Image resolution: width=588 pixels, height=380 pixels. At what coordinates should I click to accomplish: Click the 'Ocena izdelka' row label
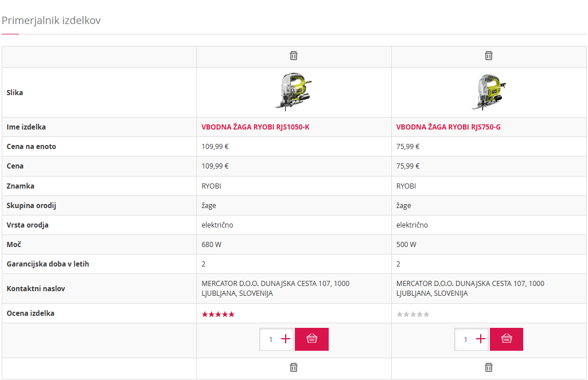pyautogui.click(x=30, y=314)
